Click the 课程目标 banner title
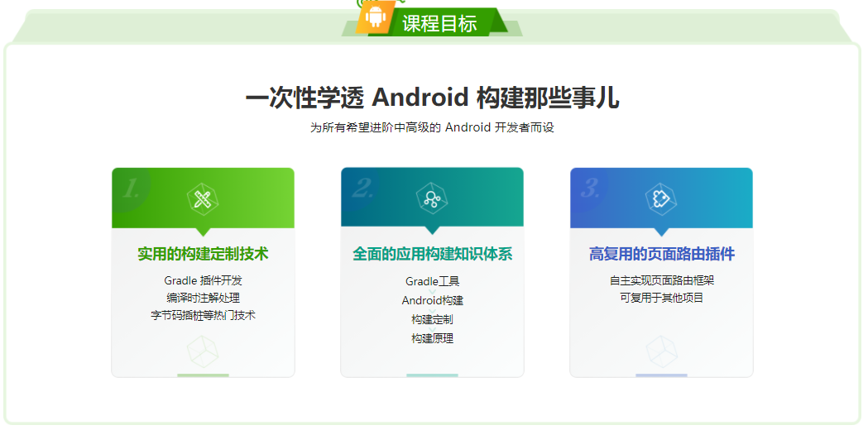The width and height of the screenshot is (868, 430). pyautogui.click(x=439, y=23)
